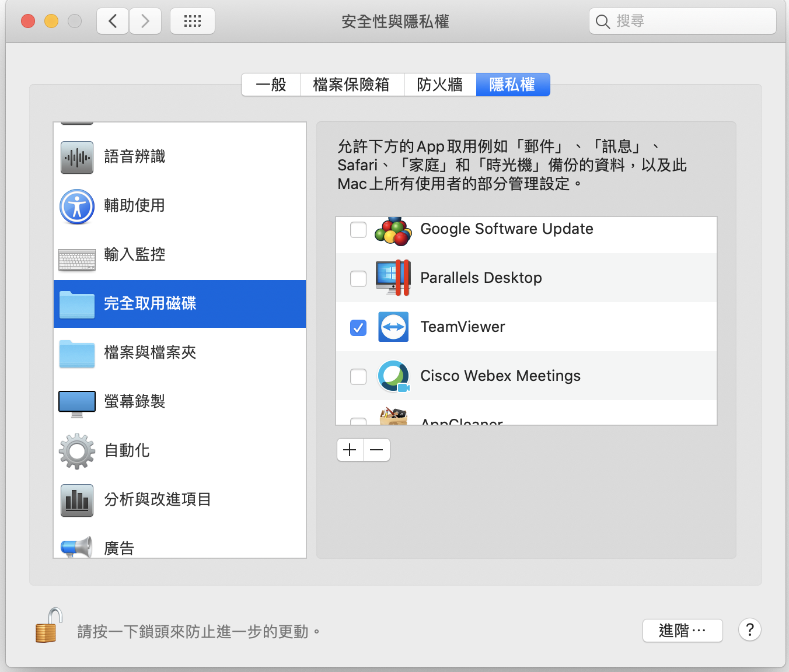Select 廣告 label in the sidebar
This screenshot has height=672, width=789.
(x=119, y=548)
